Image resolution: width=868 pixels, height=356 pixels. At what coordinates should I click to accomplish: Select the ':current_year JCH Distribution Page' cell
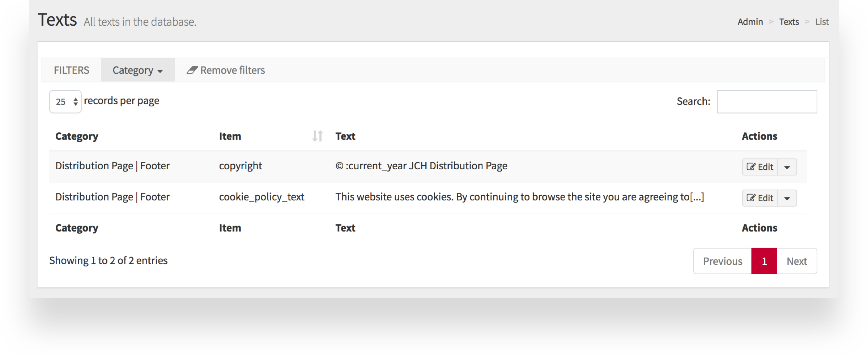(x=421, y=166)
